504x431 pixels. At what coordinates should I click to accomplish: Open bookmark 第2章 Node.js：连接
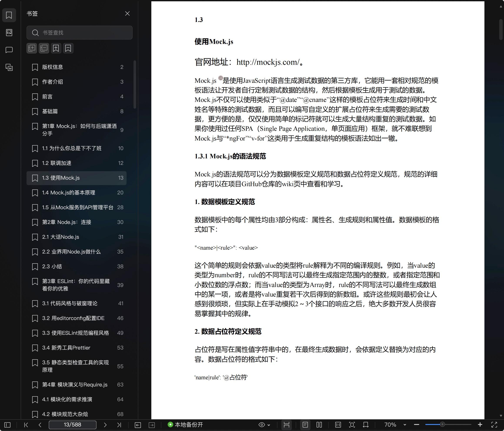pyautogui.click(x=77, y=222)
